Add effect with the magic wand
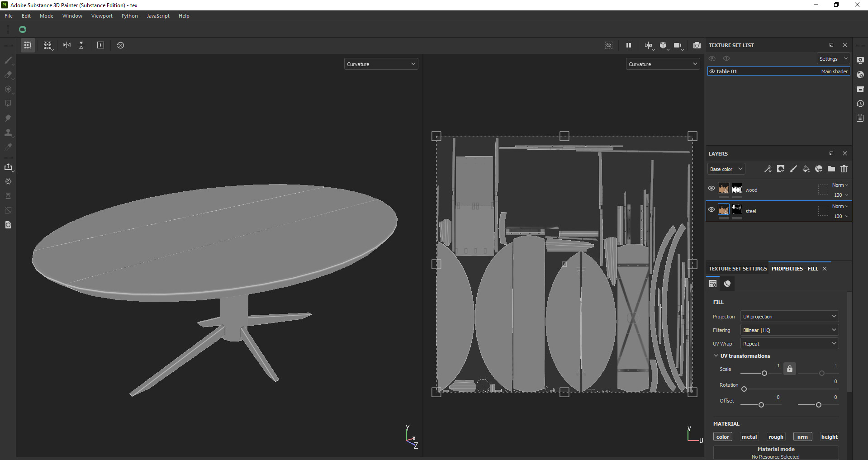 click(x=768, y=169)
